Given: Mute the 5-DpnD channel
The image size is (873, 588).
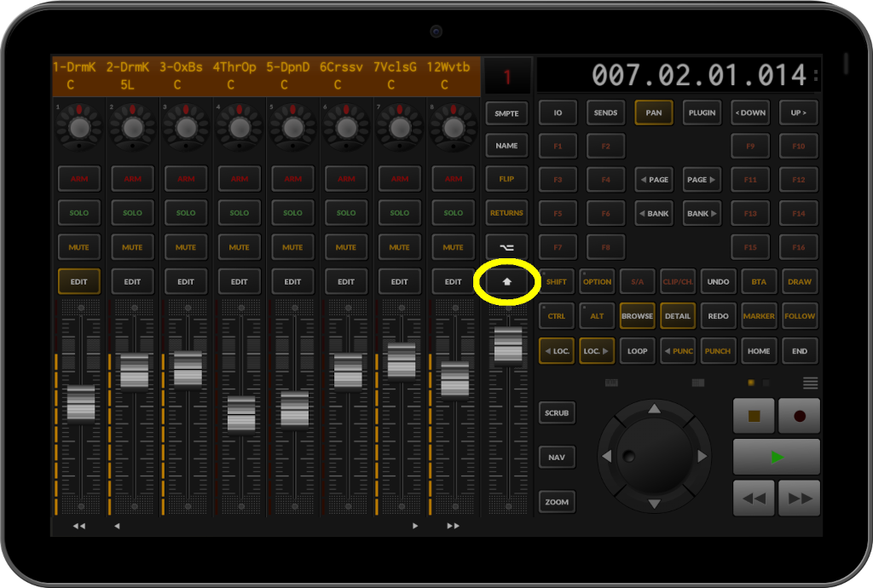Looking at the screenshot, I should [x=292, y=247].
